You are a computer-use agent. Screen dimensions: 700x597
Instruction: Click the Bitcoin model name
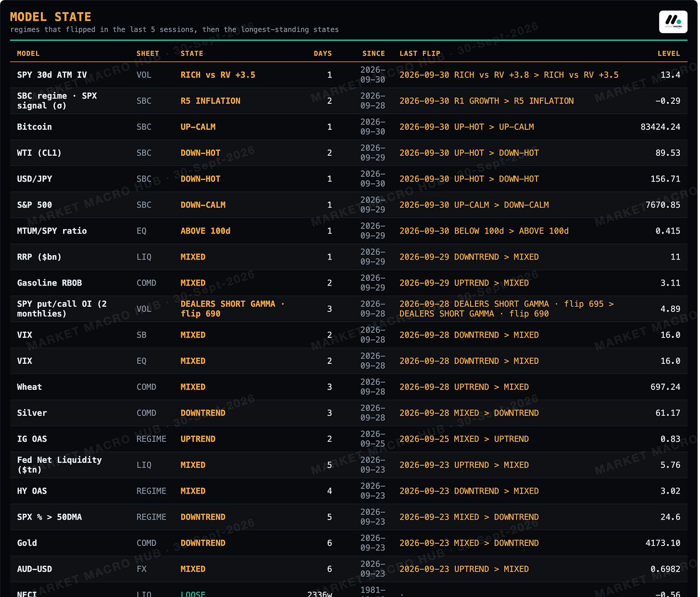[x=34, y=127]
